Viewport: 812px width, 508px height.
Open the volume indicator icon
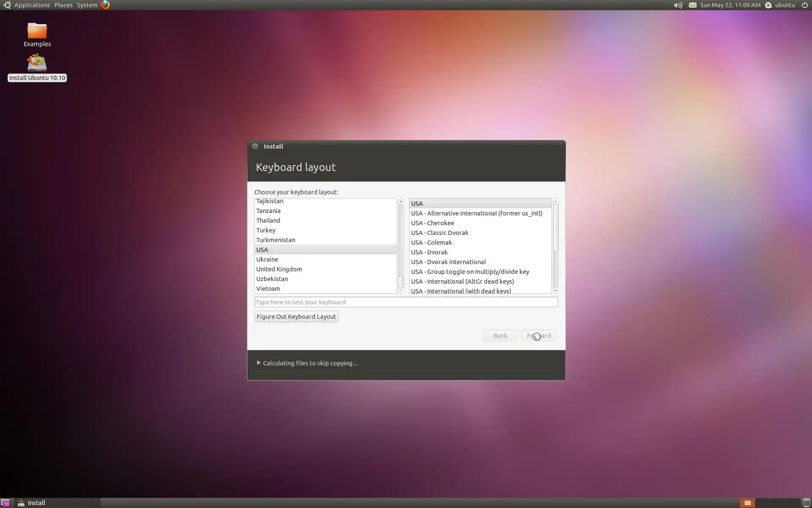click(678, 5)
